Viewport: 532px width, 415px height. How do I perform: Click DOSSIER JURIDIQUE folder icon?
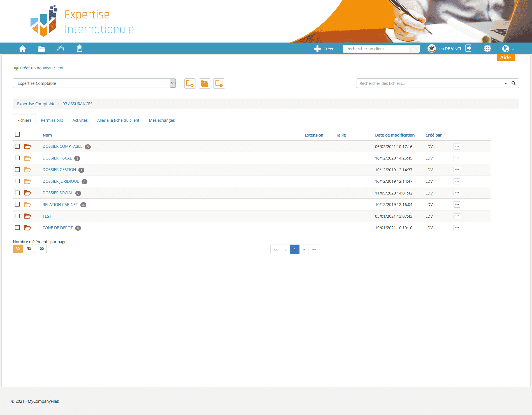coord(27,181)
